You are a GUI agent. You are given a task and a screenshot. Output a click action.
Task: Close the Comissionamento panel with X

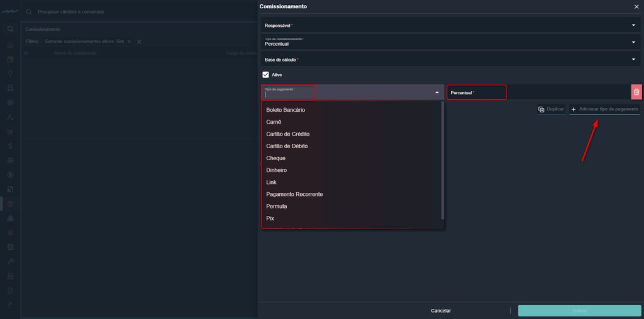point(636,6)
